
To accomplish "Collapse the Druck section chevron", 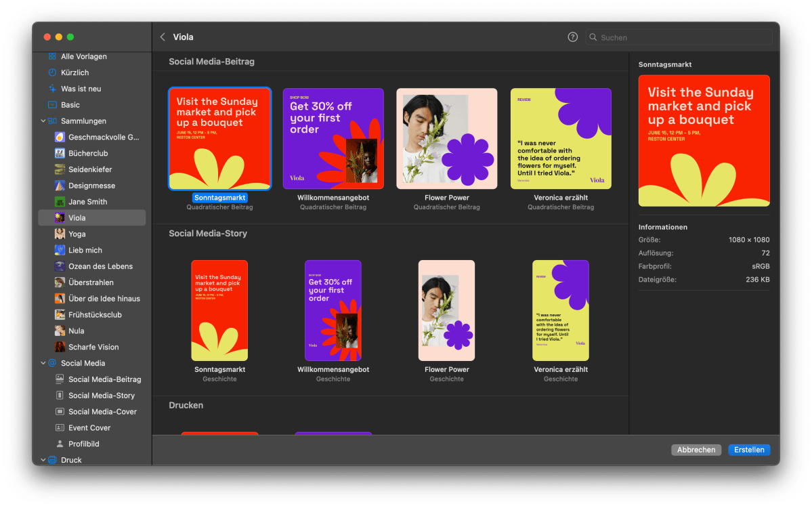I will click(x=43, y=460).
